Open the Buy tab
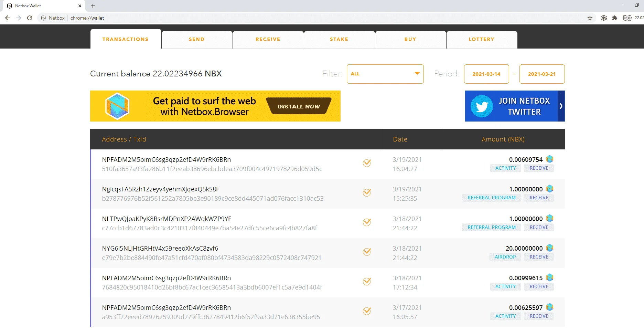 (x=410, y=40)
